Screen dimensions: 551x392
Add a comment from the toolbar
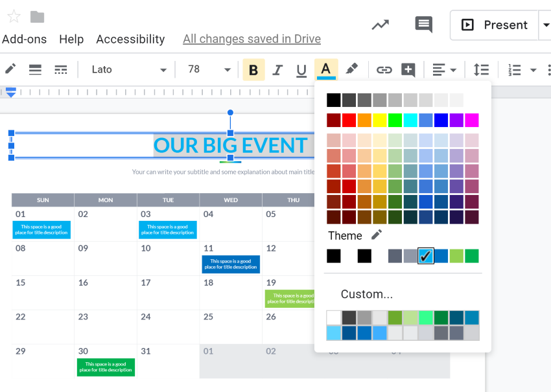pyautogui.click(x=408, y=70)
